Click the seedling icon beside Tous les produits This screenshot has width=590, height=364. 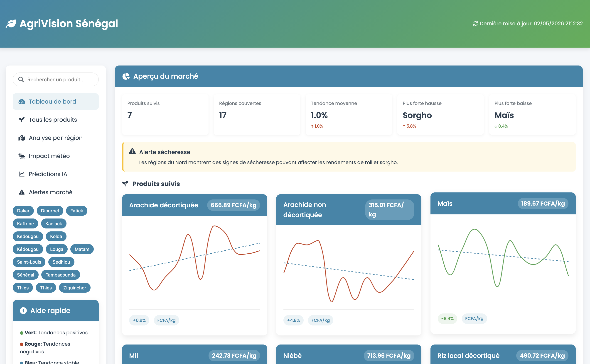(22, 120)
